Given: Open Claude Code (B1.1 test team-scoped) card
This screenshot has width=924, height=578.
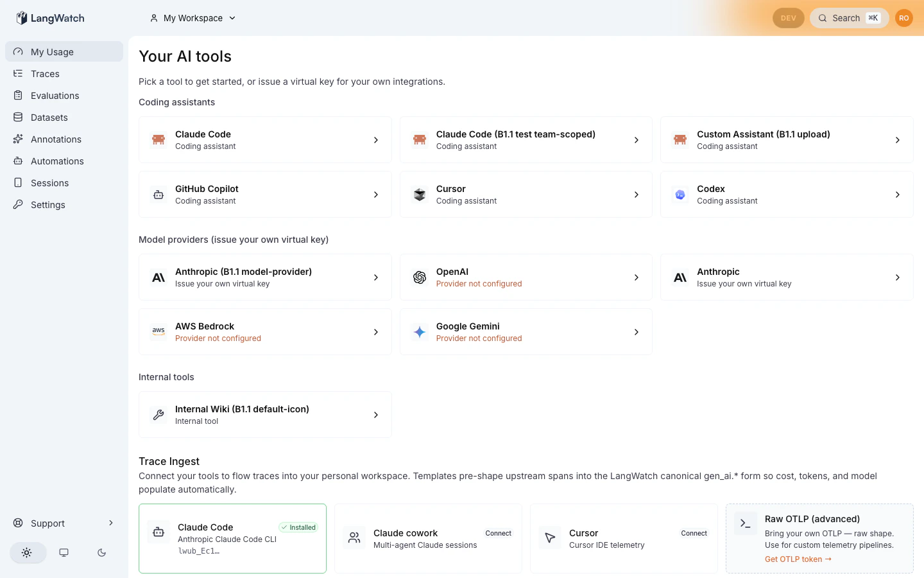Looking at the screenshot, I should pyautogui.click(x=526, y=140).
